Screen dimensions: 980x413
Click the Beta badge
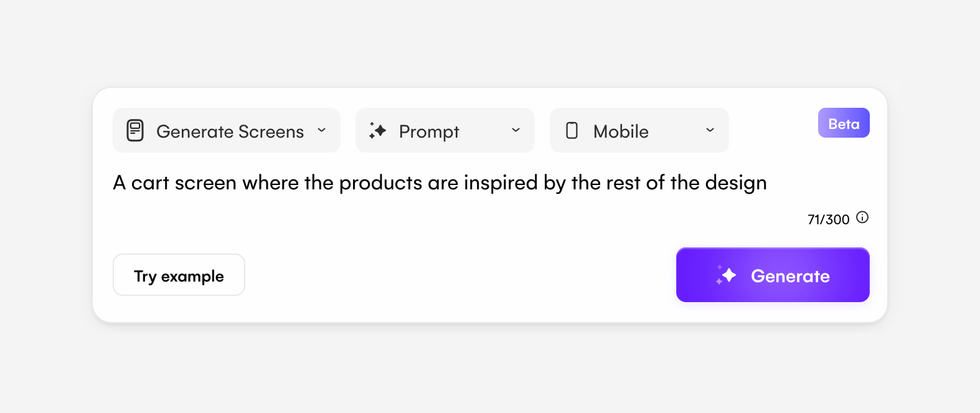(844, 123)
